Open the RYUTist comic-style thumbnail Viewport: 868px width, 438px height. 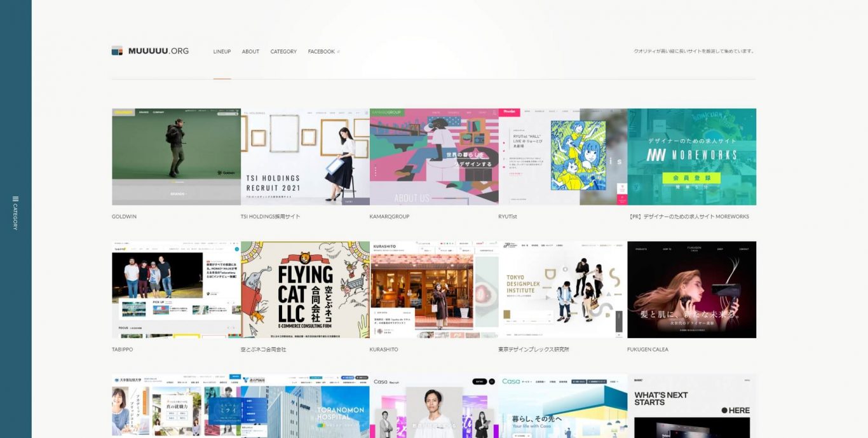click(563, 156)
